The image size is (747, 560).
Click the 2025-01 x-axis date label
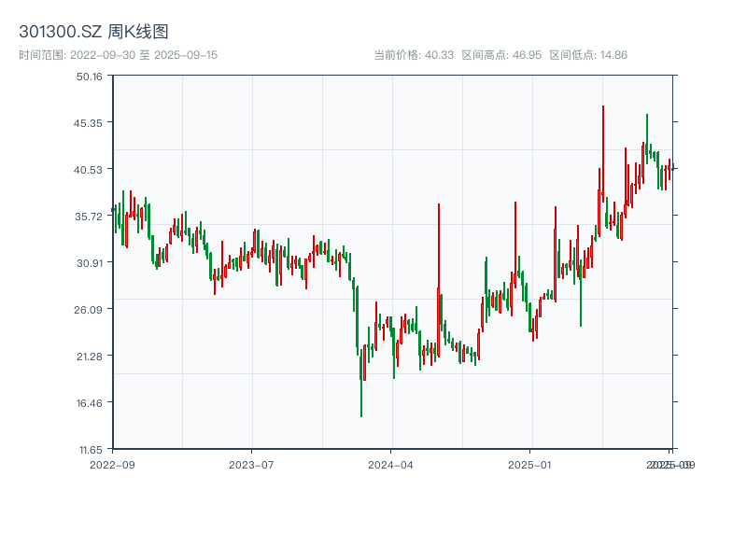(x=531, y=464)
